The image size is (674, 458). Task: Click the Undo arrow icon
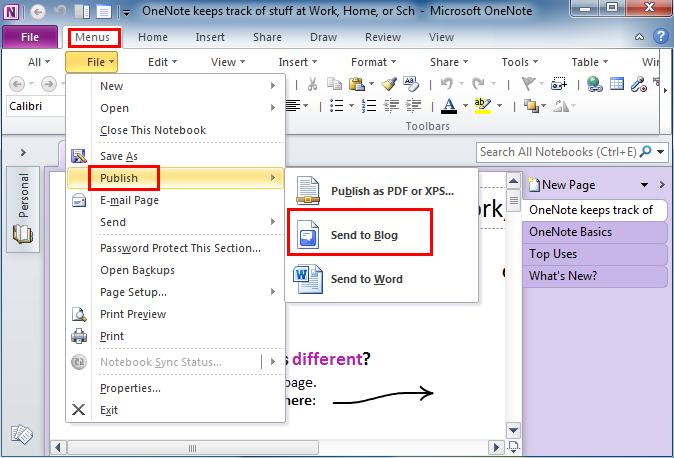[x=447, y=83]
